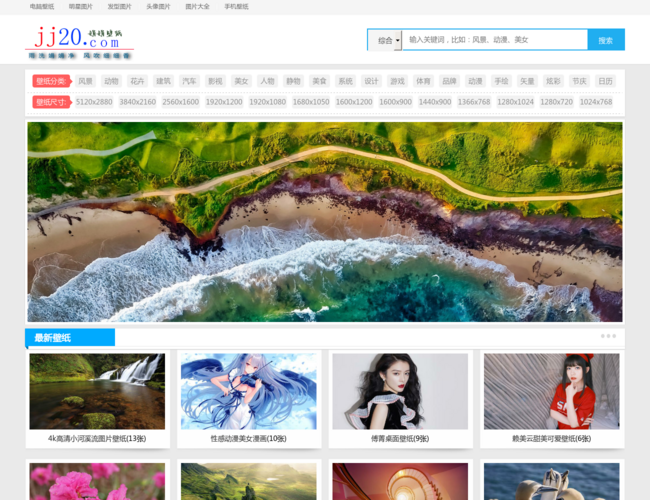Open the 傅菁 portrait wallpaper thumbnail

400,391
